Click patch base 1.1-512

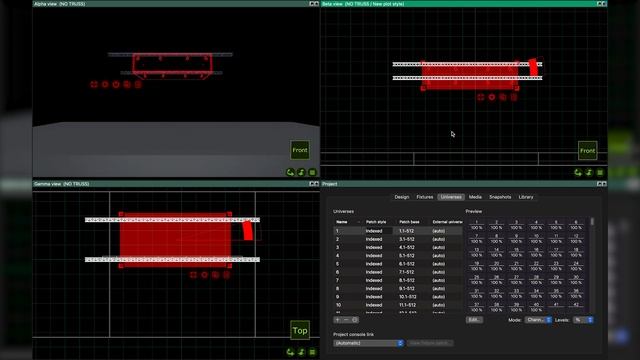coord(407,231)
